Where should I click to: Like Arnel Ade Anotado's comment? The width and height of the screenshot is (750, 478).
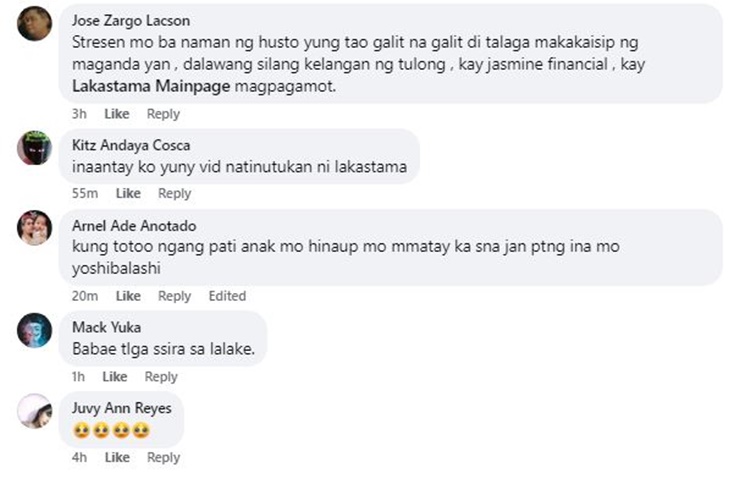128,296
